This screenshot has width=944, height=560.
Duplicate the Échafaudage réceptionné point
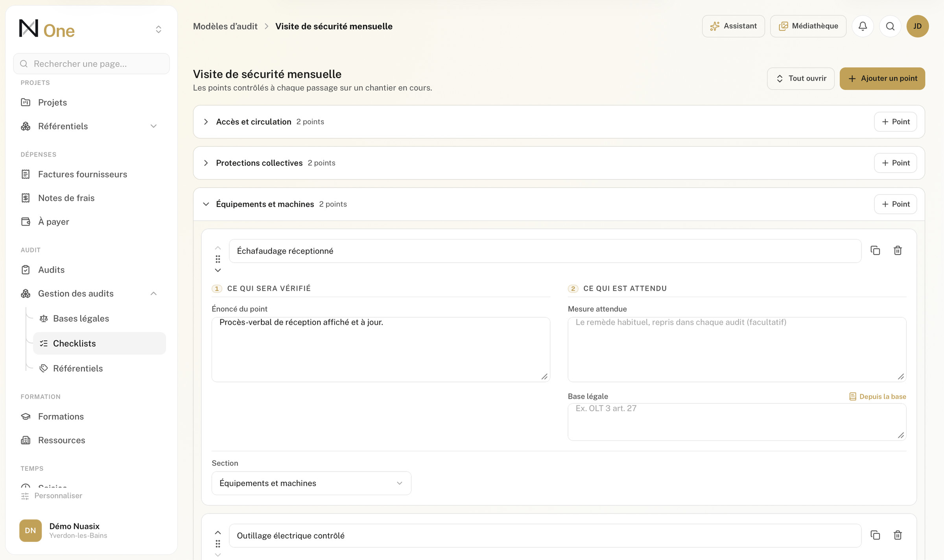(875, 251)
